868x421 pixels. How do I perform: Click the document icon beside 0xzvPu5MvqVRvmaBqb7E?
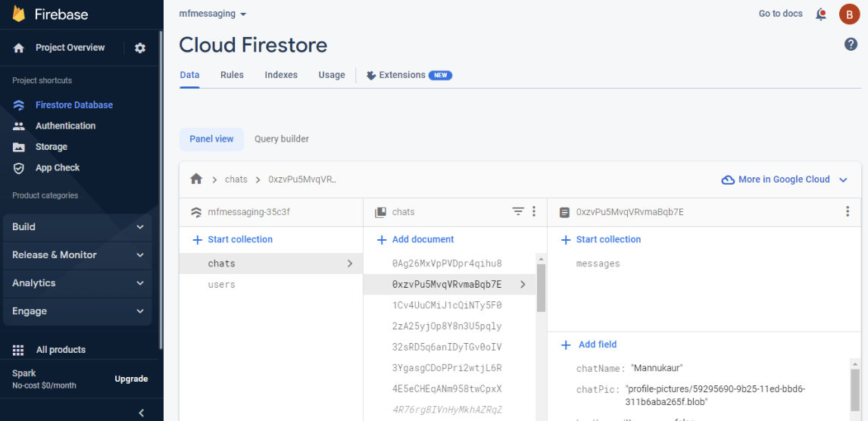point(564,212)
